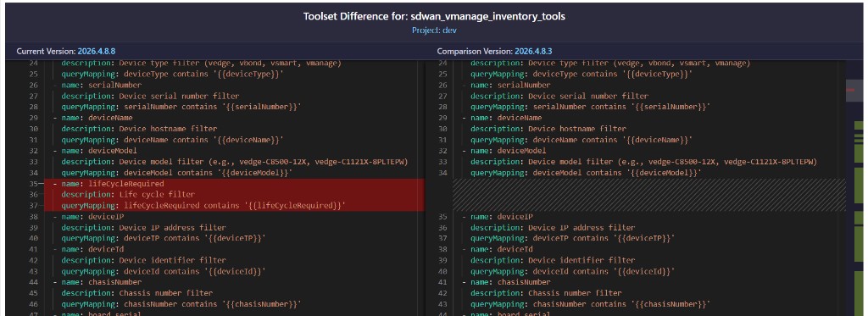This screenshot has width=868, height=316.
Task: Click 'Device hostname filter' in Current Version pane
Action: (169, 129)
